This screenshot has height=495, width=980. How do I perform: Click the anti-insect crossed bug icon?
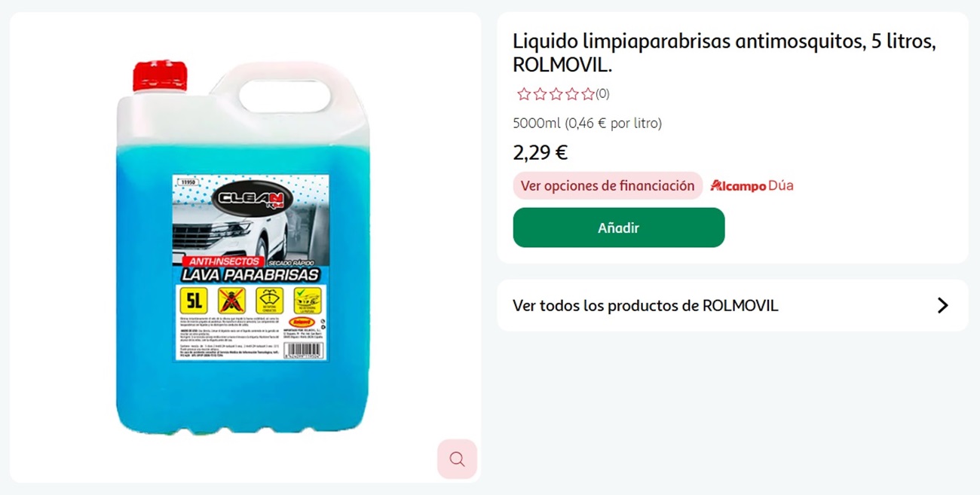231,301
